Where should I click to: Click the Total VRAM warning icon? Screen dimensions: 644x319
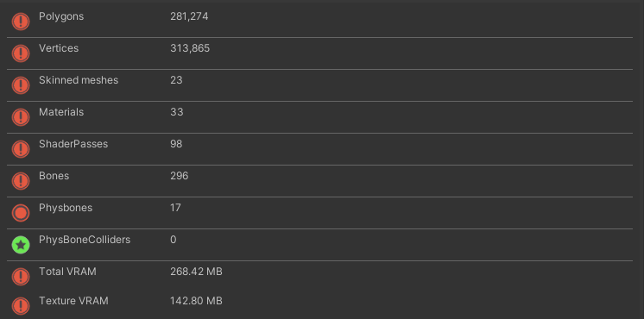pos(21,277)
